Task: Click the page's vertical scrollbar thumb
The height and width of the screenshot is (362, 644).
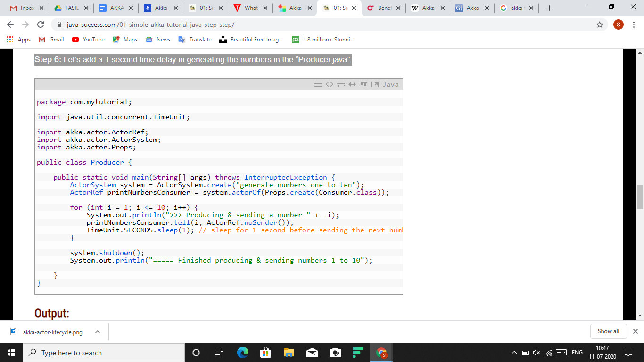Action: [640, 197]
